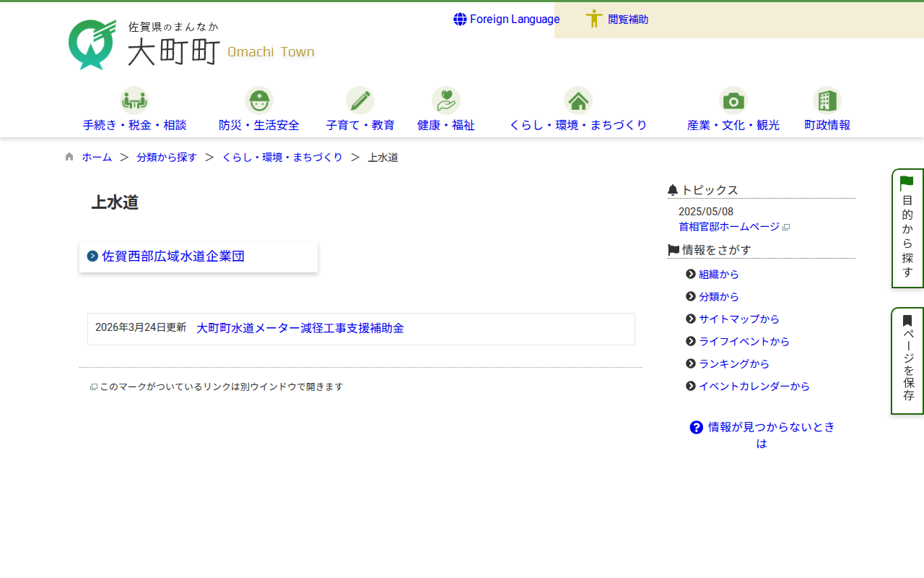Click the green flag icon on 目的から探す

pyautogui.click(x=907, y=184)
